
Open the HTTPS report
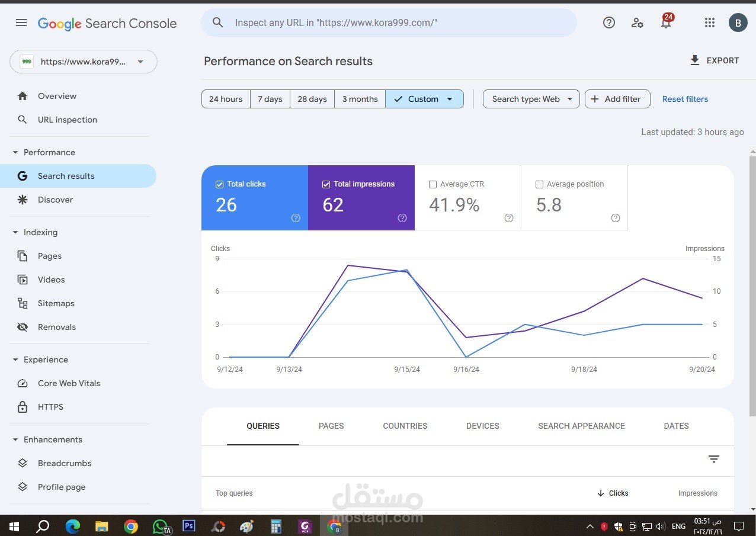coord(78,407)
